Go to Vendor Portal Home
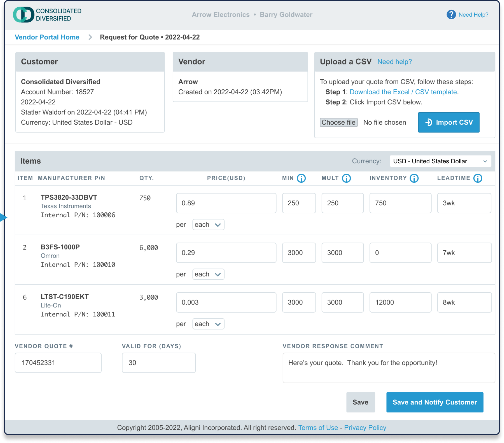This screenshot has height=443, width=504. [47, 37]
